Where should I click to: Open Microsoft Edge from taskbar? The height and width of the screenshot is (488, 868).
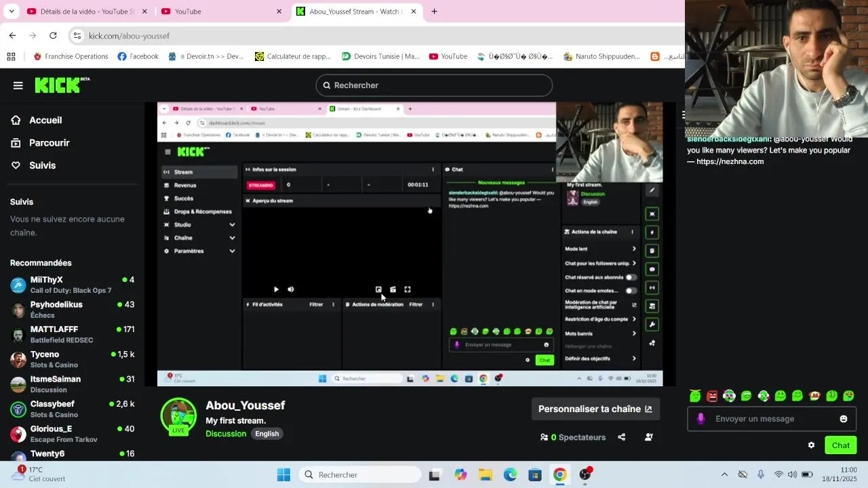pyautogui.click(x=510, y=474)
